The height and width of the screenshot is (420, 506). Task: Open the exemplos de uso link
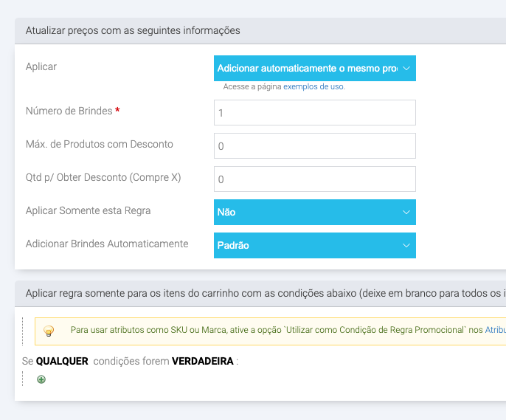(x=313, y=86)
